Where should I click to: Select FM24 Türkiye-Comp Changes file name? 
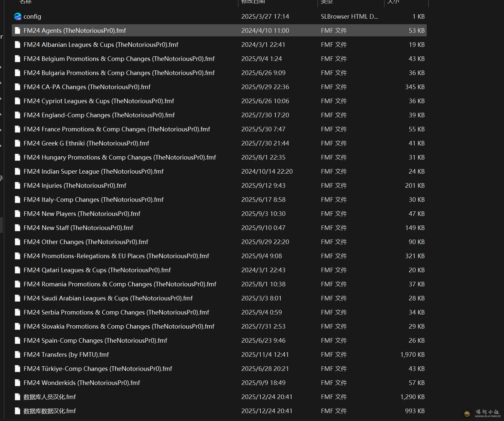98,369
